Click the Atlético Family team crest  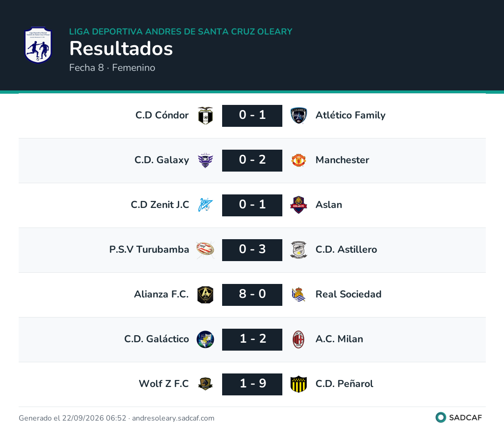pyautogui.click(x=299, y=116)
